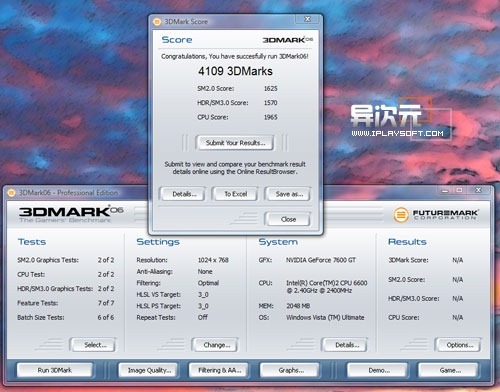
Task: Click the Tests section heading
Action: click(x=32, y=242)
